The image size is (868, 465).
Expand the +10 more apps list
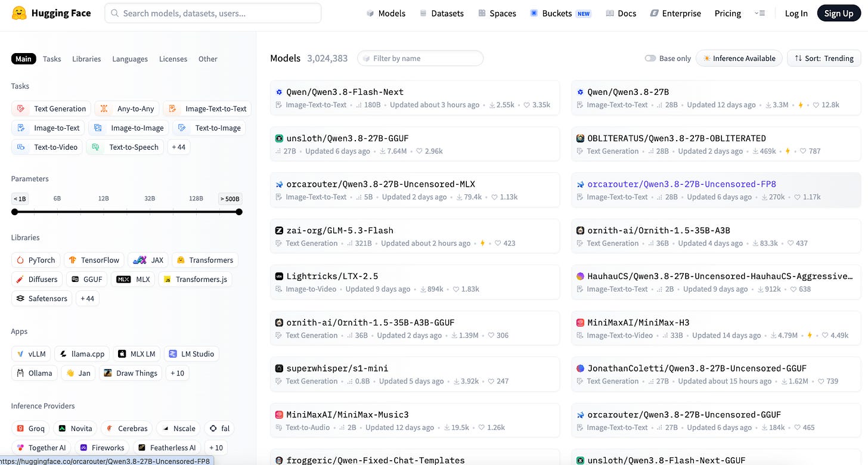[x=177, y=373]
